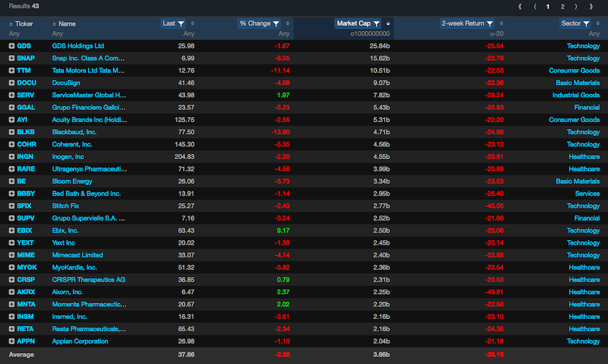Sort by Ticker using its sort arrows
This screenshot has height=364, width=608.
(11, 24)
